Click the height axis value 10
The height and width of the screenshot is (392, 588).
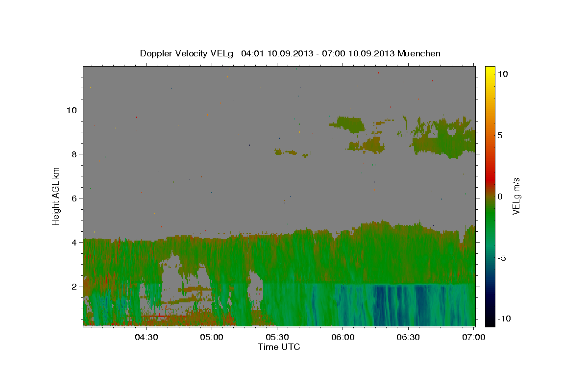click(72, 110)
